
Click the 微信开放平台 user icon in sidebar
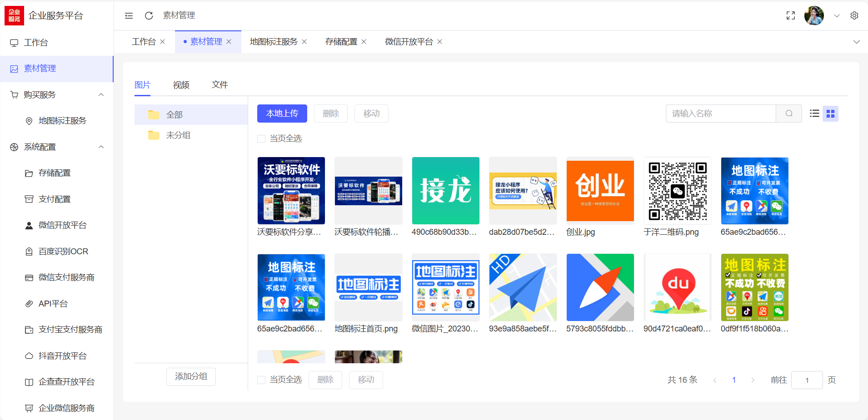[x=29, y=225]
